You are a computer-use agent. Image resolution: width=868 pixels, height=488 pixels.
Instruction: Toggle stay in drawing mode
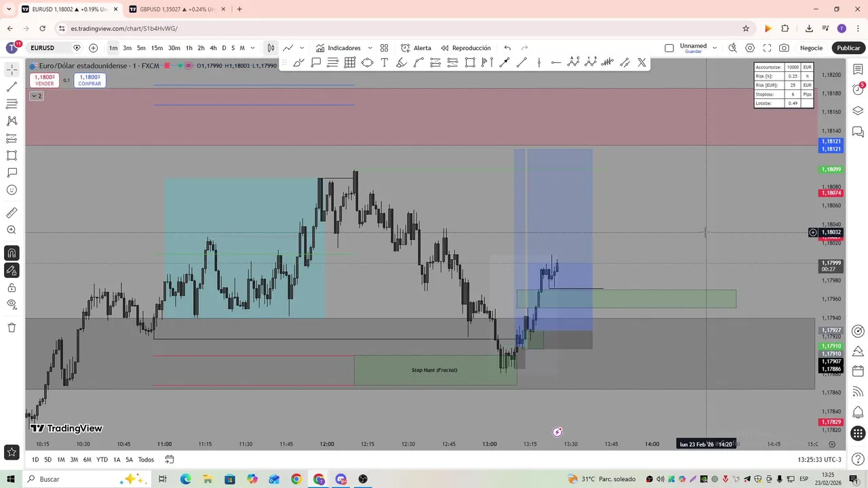point(12,270)
